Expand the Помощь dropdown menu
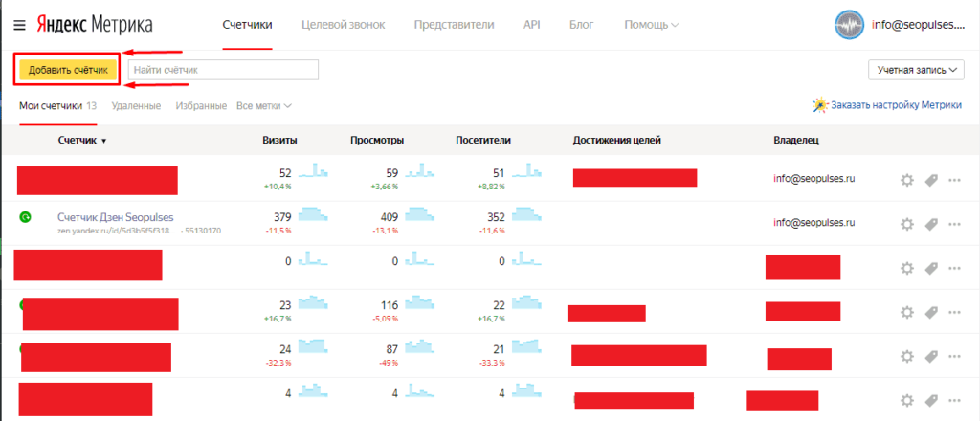The height and width of the screenshot is (421, 980). [651, 25]
